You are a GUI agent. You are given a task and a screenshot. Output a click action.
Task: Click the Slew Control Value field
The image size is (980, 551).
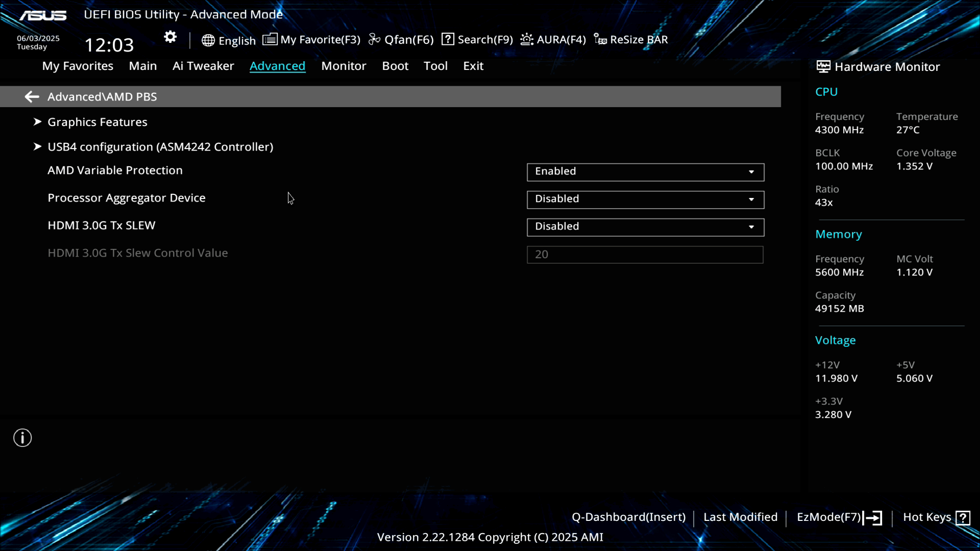click(x=645, y=255)
